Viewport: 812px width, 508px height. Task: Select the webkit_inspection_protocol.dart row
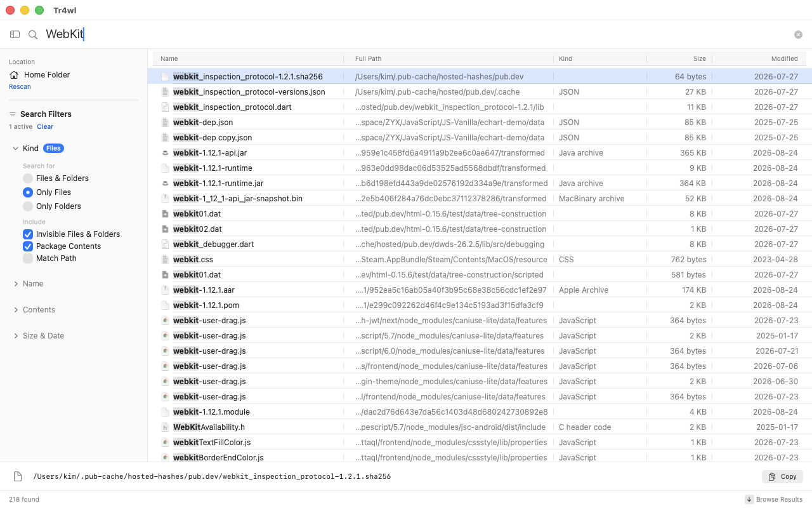(480, 107)
